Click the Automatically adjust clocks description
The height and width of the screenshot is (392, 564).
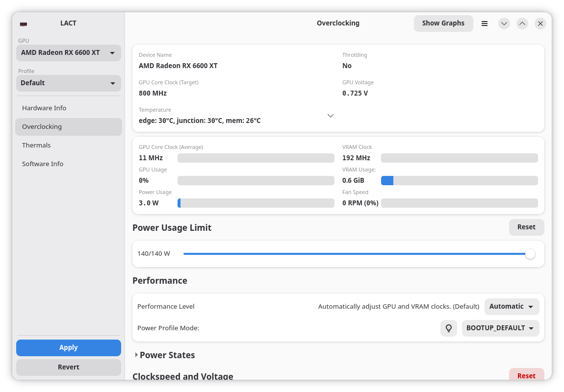pos(399,306)
